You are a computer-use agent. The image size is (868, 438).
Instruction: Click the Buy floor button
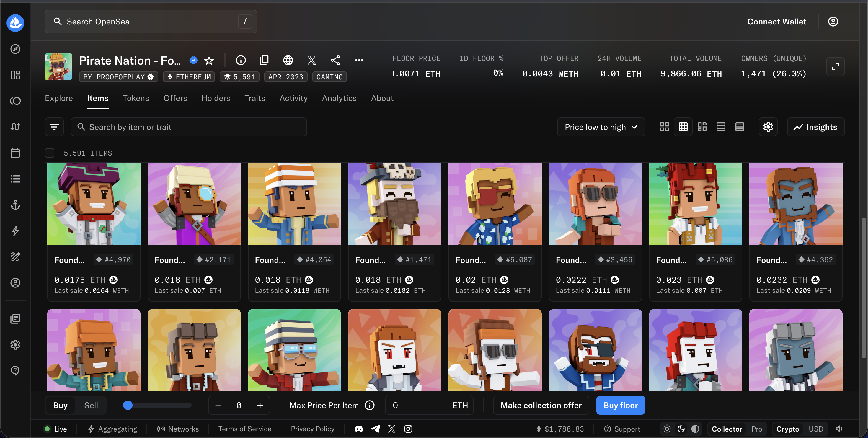click(620, 405)
